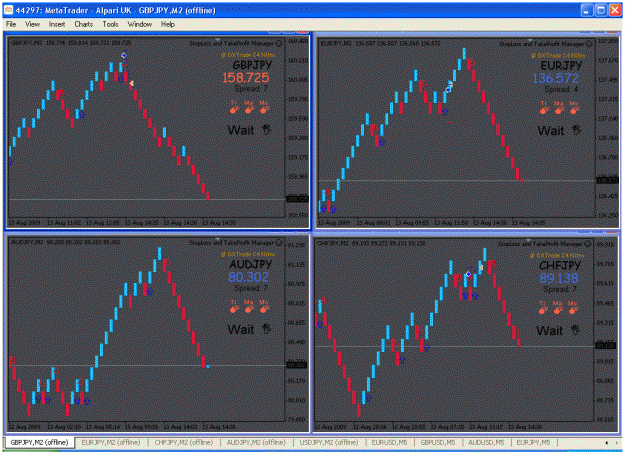Image resolution: width=625 pixels, height=452 pixels.
Task: Switch to the CHFJPY,M2 (offline) tab
Action: tap(184, 442)
